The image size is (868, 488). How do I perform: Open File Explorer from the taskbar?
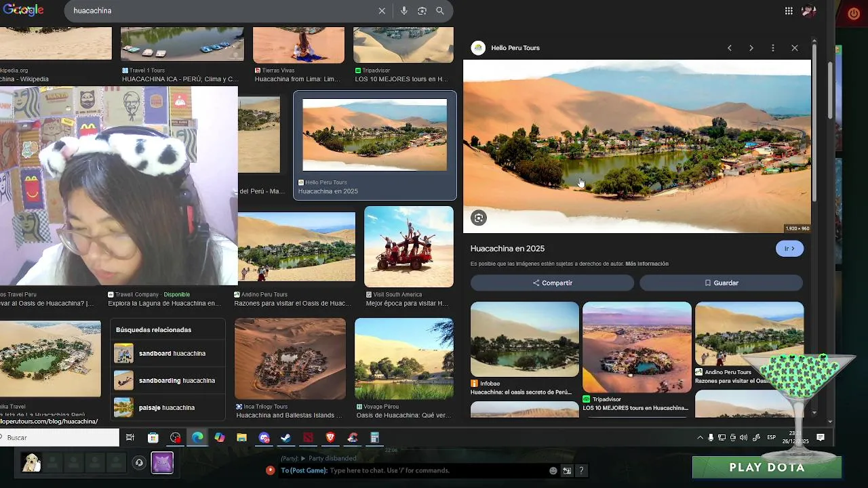coord(241,438)
